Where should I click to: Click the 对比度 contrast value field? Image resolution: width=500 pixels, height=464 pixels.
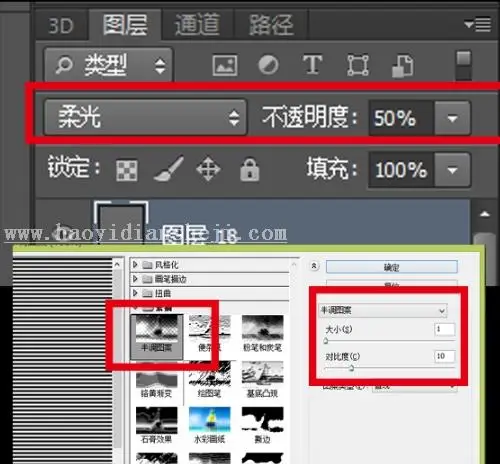(445, 356)
